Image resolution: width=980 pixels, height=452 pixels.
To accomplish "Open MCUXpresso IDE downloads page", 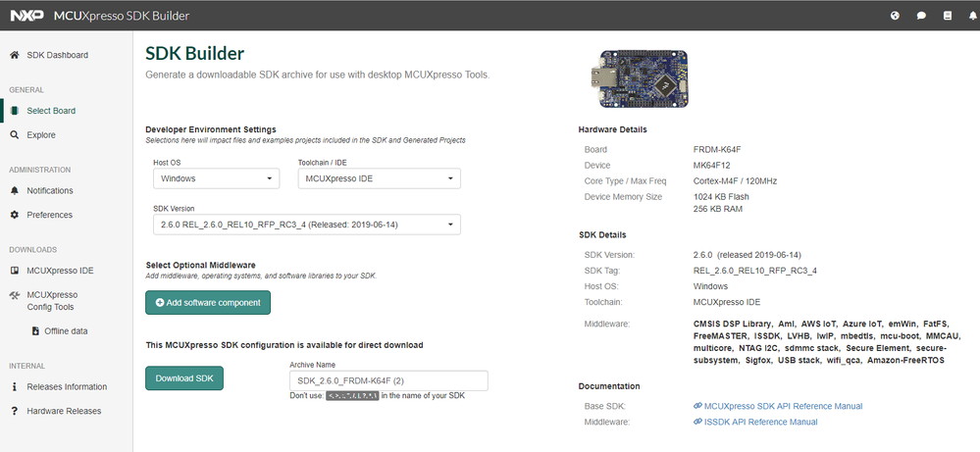I will coord(60,271).
